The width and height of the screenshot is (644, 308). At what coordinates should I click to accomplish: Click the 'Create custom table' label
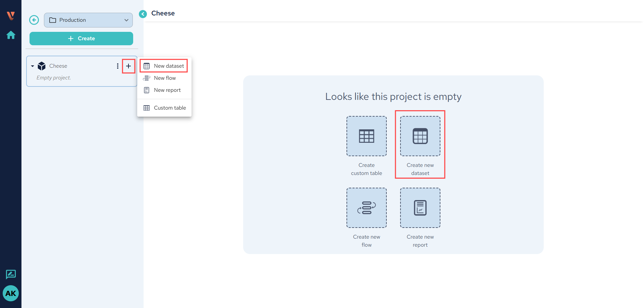coord(367,169)
